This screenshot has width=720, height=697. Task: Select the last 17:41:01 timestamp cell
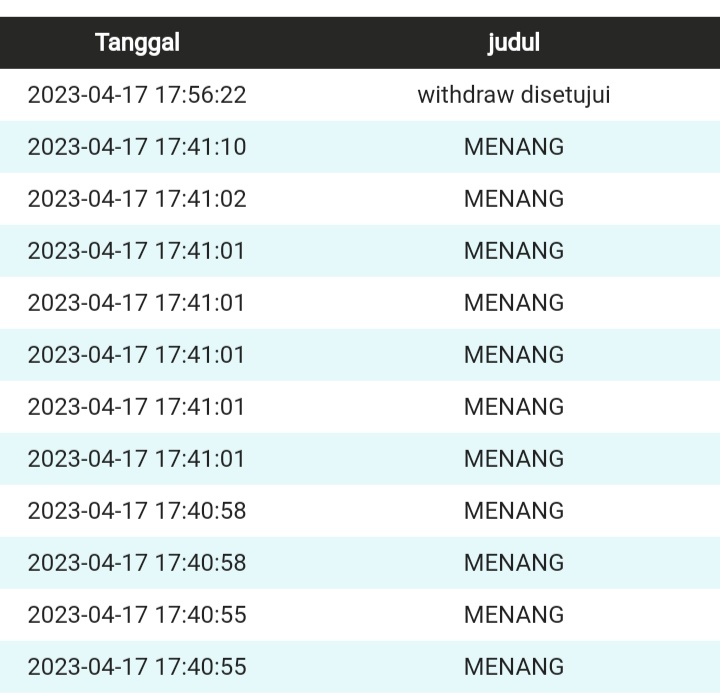click(137, 459)
